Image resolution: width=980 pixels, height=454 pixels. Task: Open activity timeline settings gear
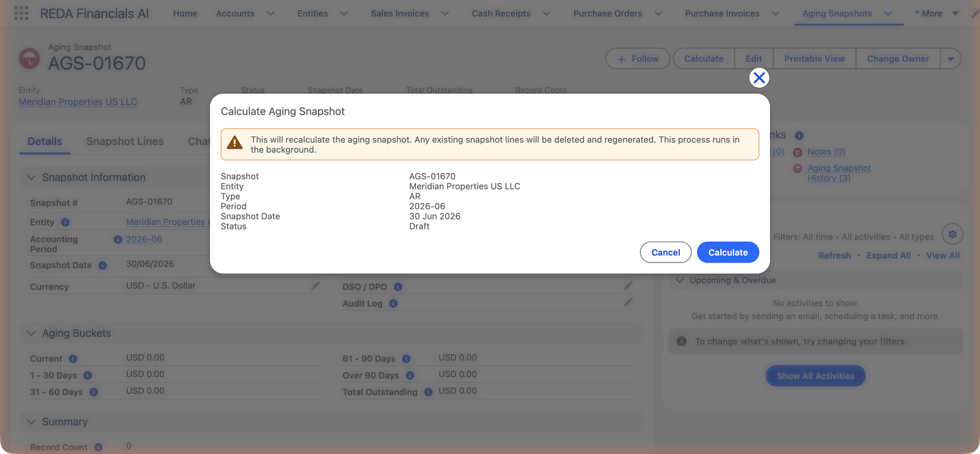click(952, 234)
